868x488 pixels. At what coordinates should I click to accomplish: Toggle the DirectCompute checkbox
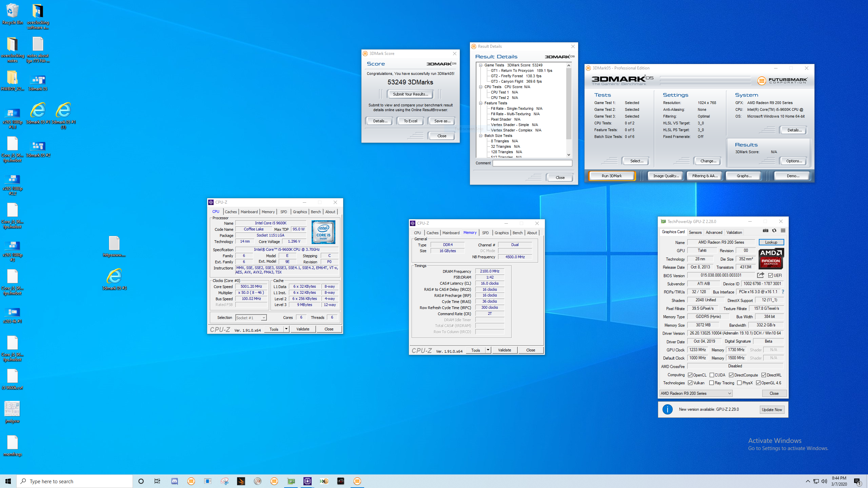coord(731,375)
